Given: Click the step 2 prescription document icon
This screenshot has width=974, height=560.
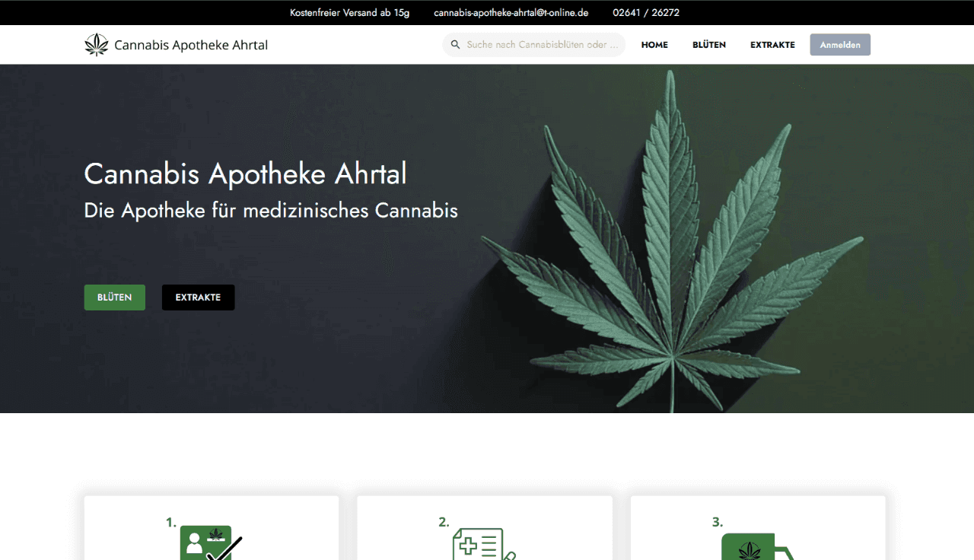Looking at the screenshot, I should coord(485,544).
